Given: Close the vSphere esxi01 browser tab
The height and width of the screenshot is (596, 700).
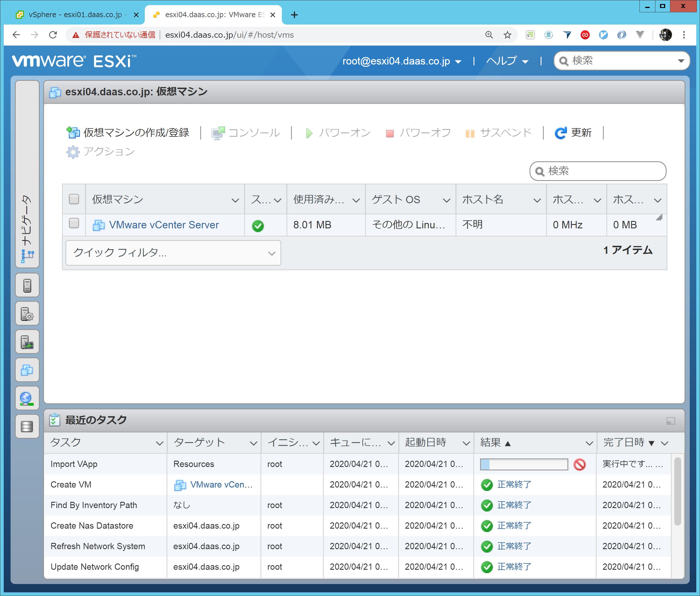Looking at the screenshot, I should click(x=136, y=15).
